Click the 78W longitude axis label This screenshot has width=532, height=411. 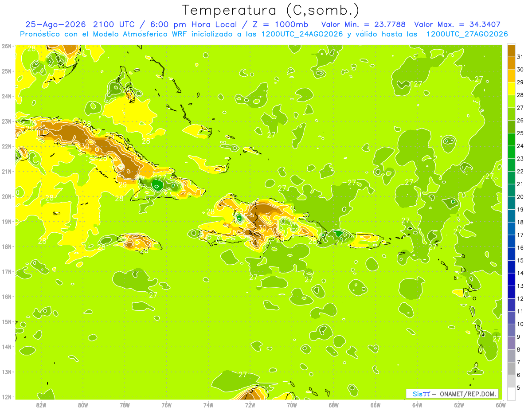125,405
